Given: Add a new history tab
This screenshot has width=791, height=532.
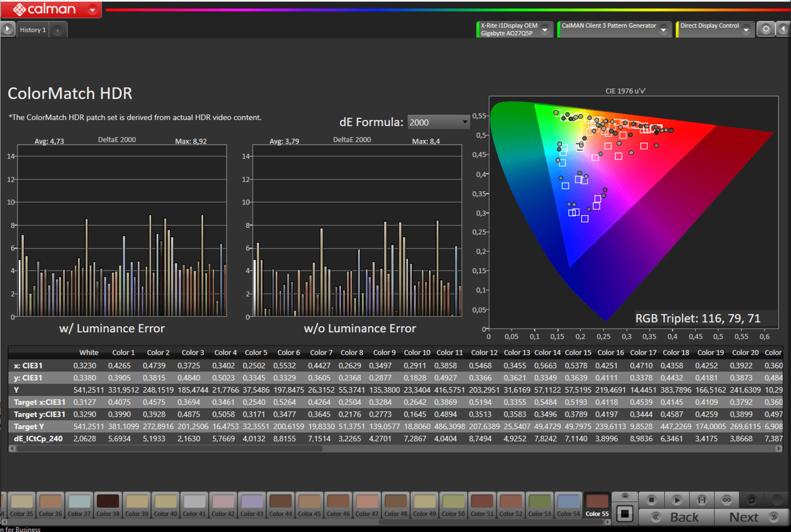Looking at the screenshot, I should [58, 30].
